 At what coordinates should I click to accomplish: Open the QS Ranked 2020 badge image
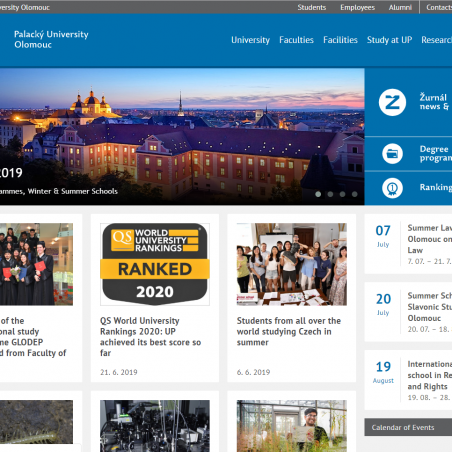(155, 264)
